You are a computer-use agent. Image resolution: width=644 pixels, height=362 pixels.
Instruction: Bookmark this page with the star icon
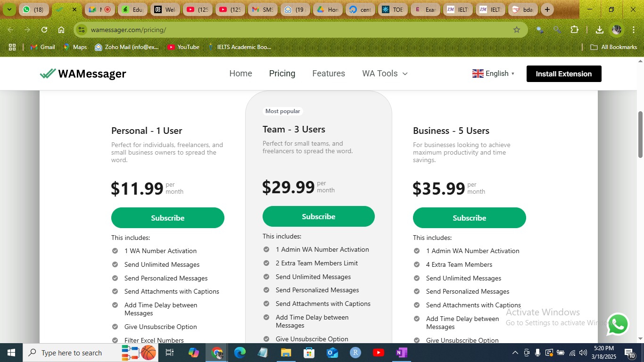pos(517,30)
